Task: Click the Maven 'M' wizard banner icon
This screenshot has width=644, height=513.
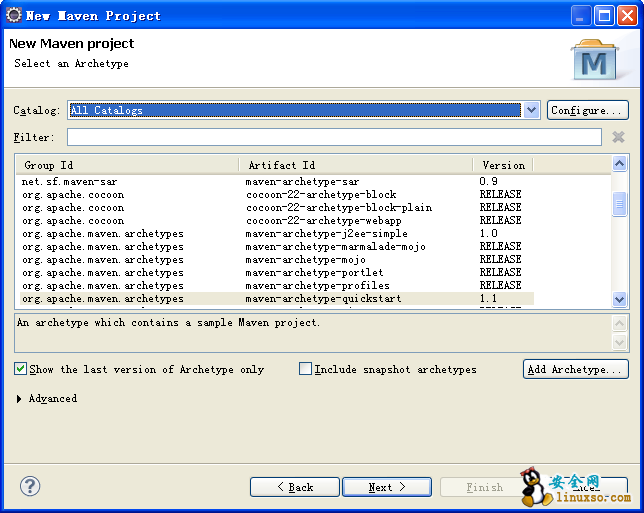Action: pos(594,60)
